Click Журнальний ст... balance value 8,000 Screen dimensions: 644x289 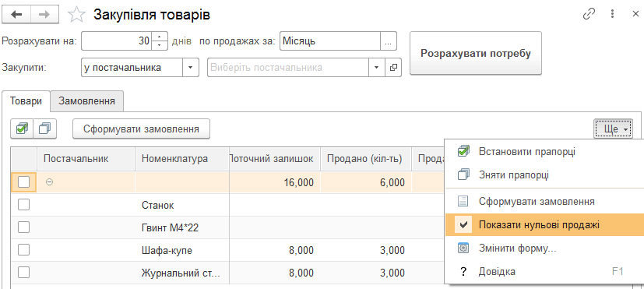point(275,273)
